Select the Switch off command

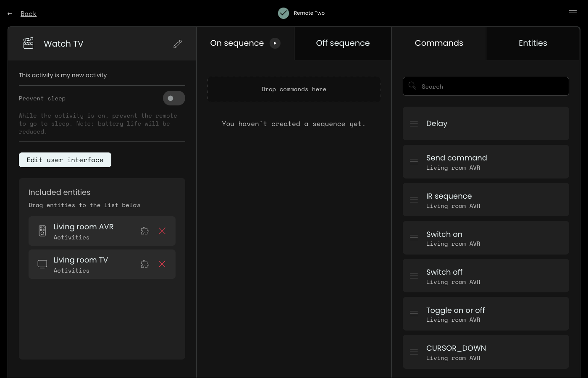486,276
